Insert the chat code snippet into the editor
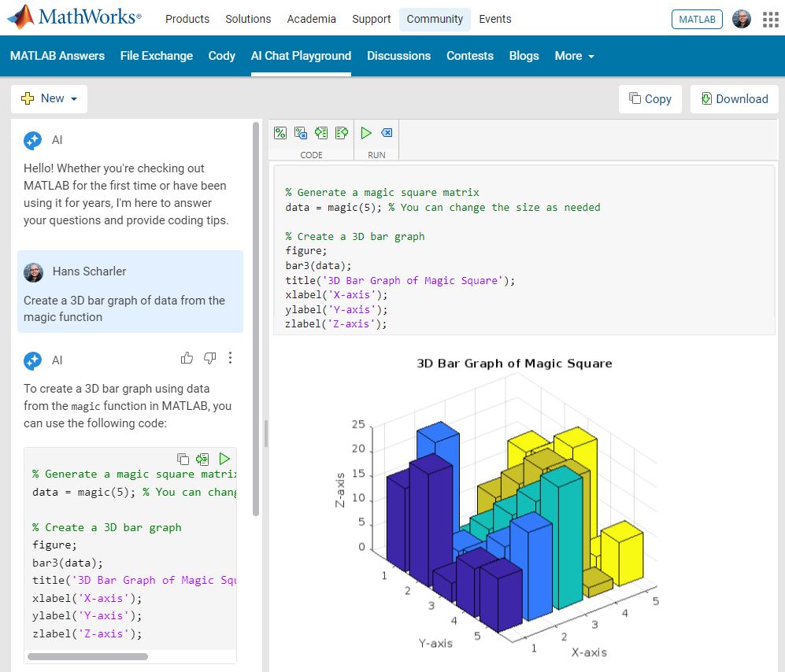The image size is (785, 672). pyautogui.click(x=202, y=459)
